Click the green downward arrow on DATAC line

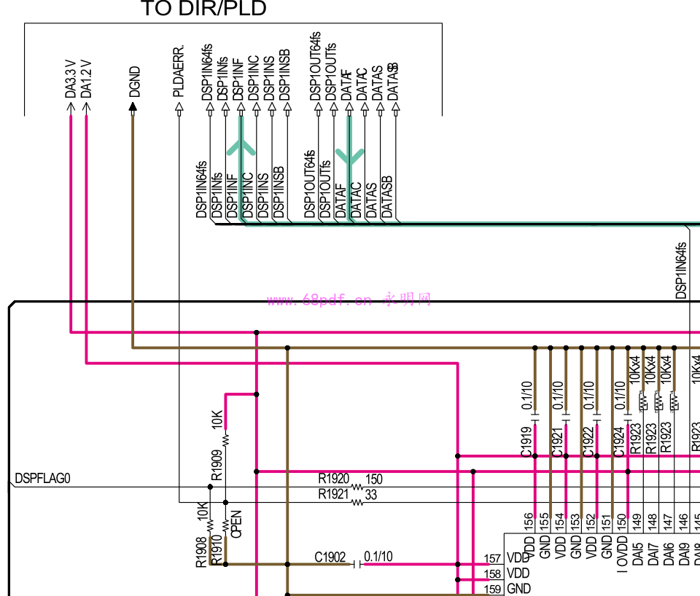pyautogui.click(x=349, y=155)
